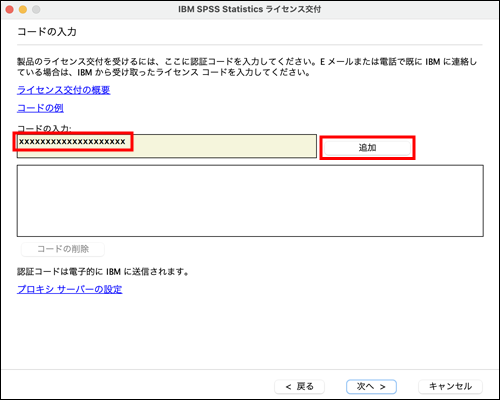Click the コードの入力 heading
500x400 pixels.
point(47,32)
